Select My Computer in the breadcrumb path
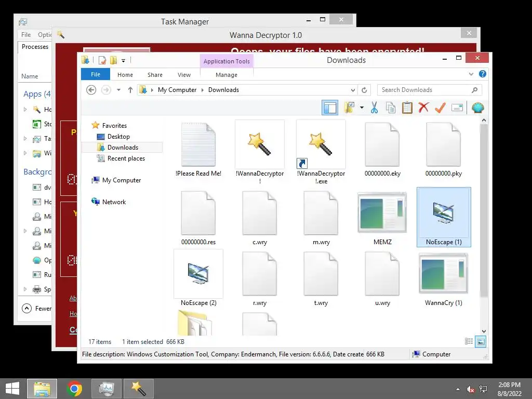Image resolution: width=532 pixels, height=399 pixels. pos(177,90)
